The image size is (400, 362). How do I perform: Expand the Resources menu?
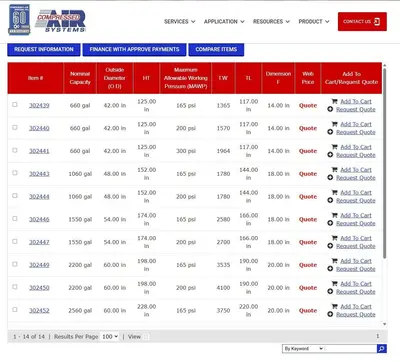pos(271,21)
